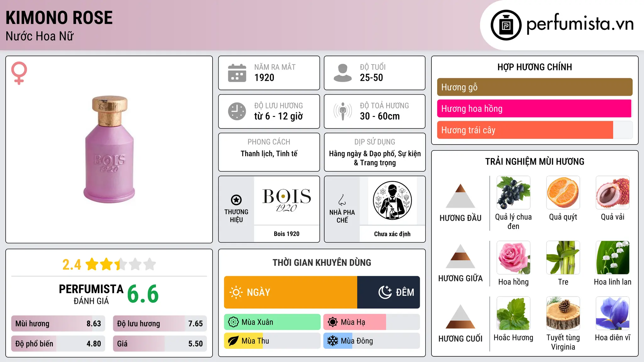Image resolution: width=644 pixels, height=362 pixels.
Task: Click the style text Thanh lịch, Tinh tế
Action: point(269,154)
